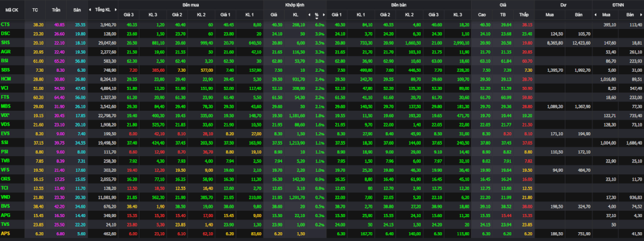Select the SHS stock symbol
The image size is (644, 241).
(x=5, y=42)
